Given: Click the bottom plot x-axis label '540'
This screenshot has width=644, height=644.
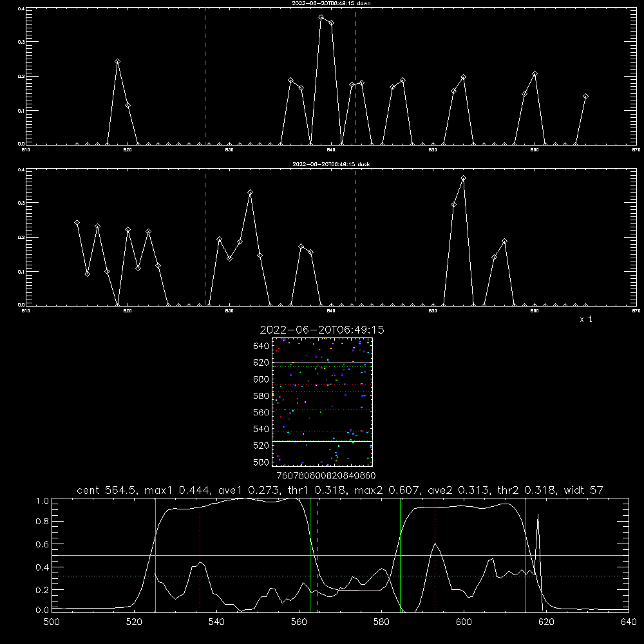Looking at the screenshot, I should tap(216, 622).
